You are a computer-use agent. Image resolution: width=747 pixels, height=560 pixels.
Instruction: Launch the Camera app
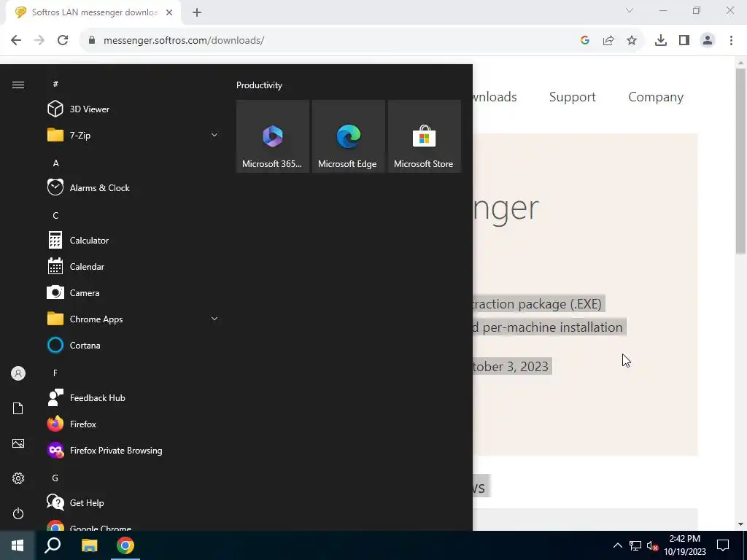133,293
